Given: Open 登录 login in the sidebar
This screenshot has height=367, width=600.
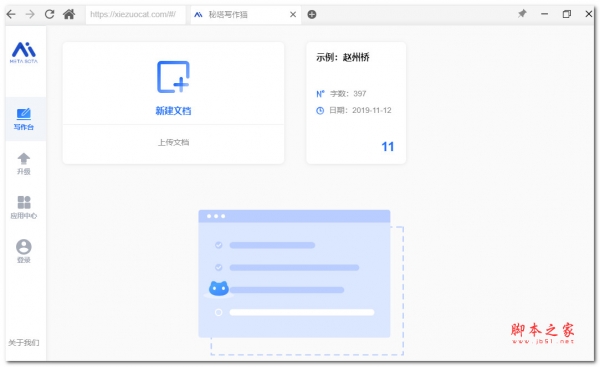Looking at the screenshot, I should [24, 252].
